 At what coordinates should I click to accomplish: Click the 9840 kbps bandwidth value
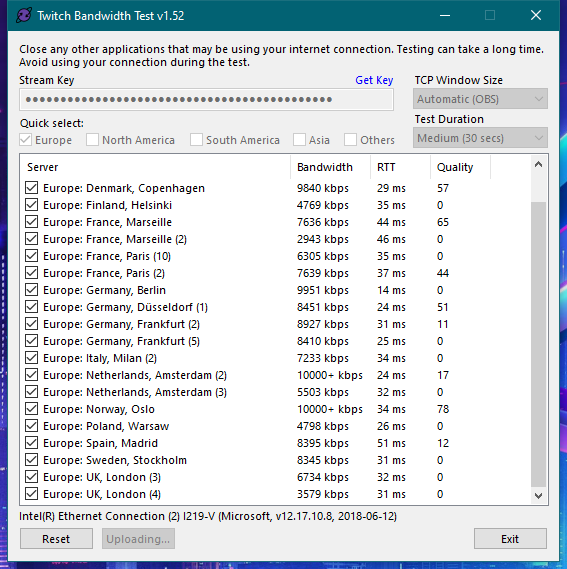coord(323,188)
